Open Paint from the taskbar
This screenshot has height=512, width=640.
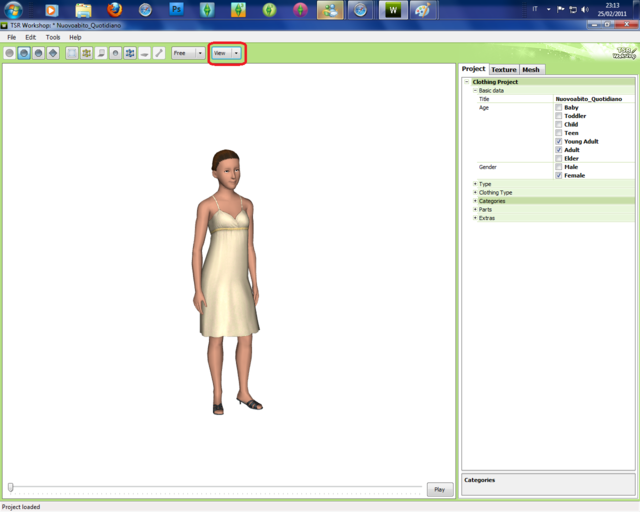(423, 10)
